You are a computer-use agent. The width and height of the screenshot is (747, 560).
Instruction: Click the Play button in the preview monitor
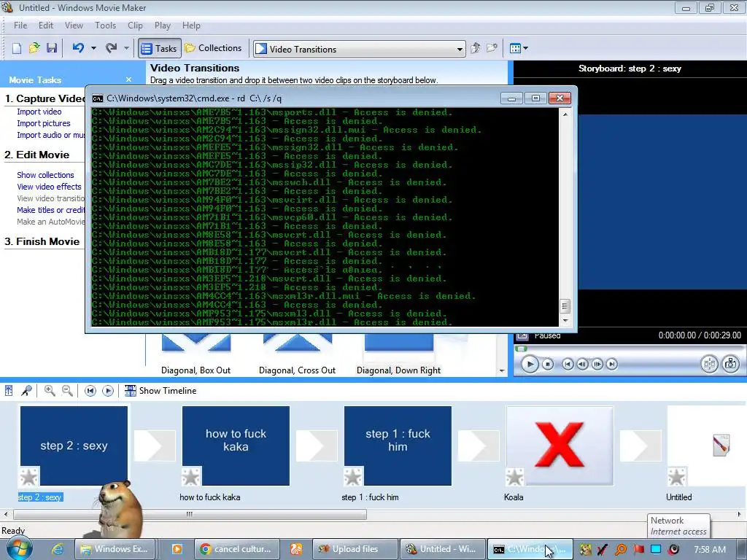(x=530, y=365)
